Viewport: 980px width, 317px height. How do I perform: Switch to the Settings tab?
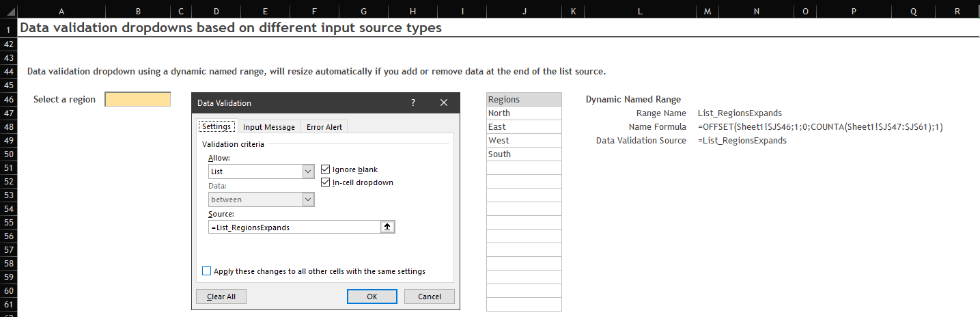coord(216,127)
